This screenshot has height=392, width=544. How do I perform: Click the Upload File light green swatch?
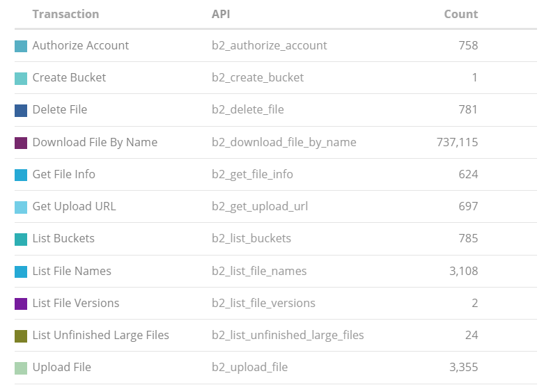click(21, 368)
